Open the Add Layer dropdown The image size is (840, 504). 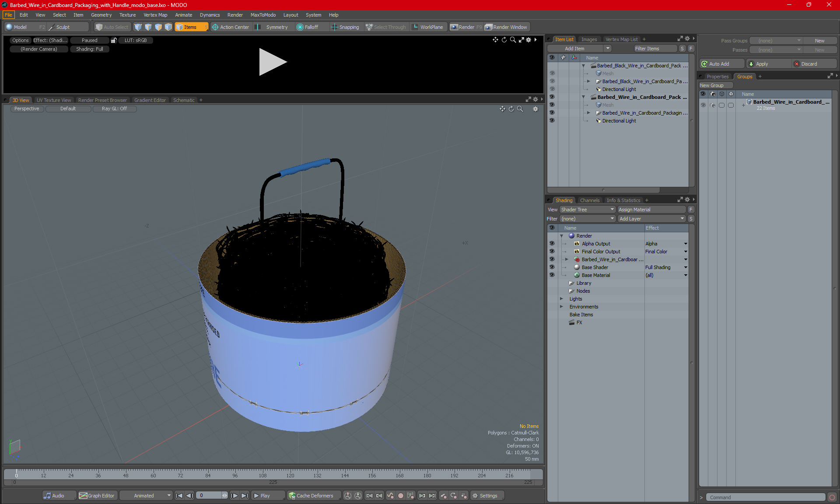[651, 219]
